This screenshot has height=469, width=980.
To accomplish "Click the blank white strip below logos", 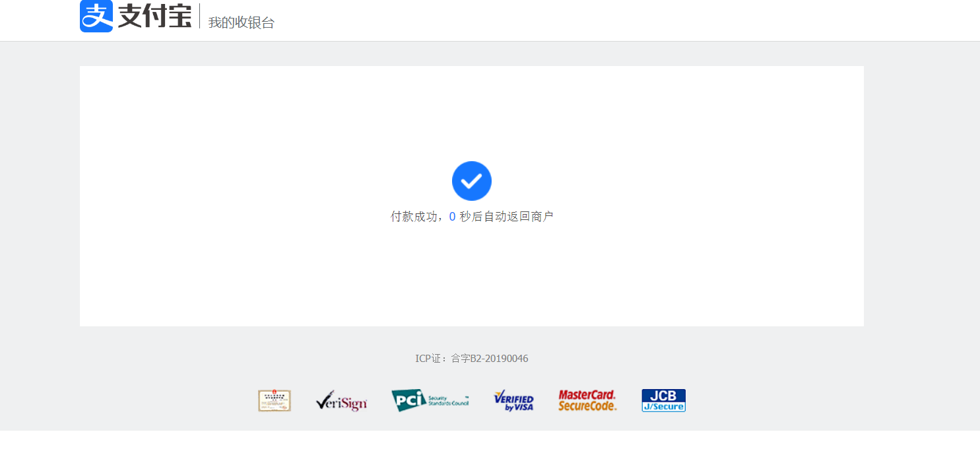I will (x=490, y=450).
